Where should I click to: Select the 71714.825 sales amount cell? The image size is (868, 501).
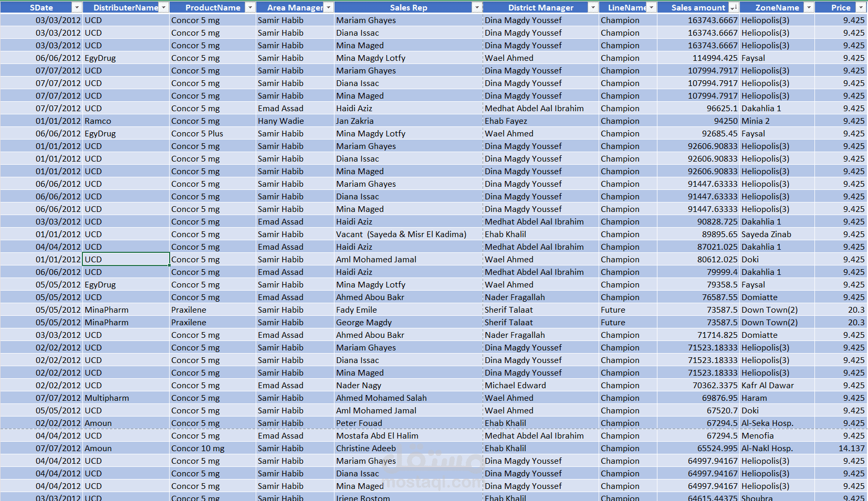(x=698, y=335)
